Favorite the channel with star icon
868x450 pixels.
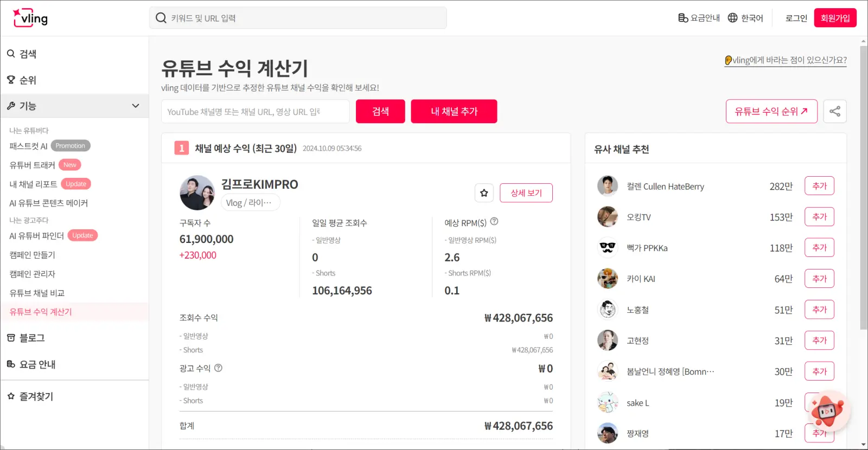tap(484, 192)
